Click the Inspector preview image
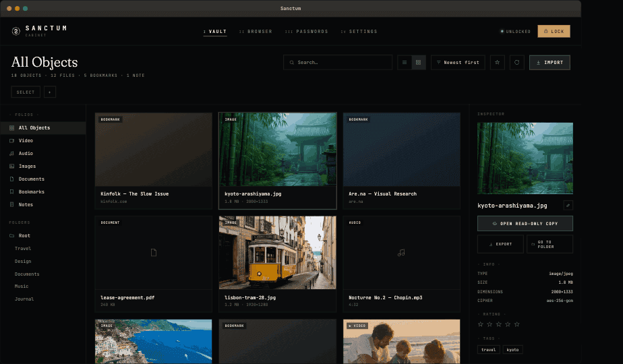Viewport: 623px width, 364px height. [525, 158]
